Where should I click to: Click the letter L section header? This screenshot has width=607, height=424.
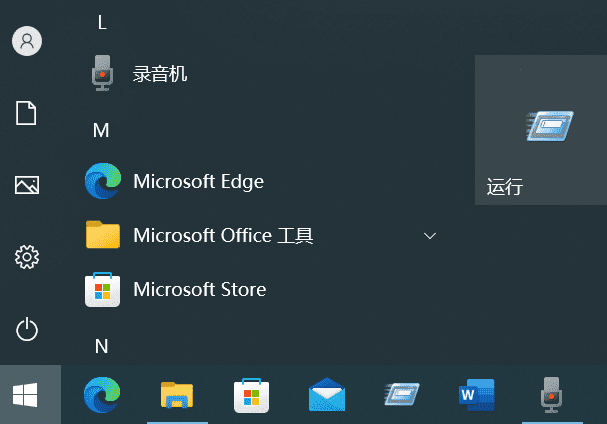click(101, 22)
